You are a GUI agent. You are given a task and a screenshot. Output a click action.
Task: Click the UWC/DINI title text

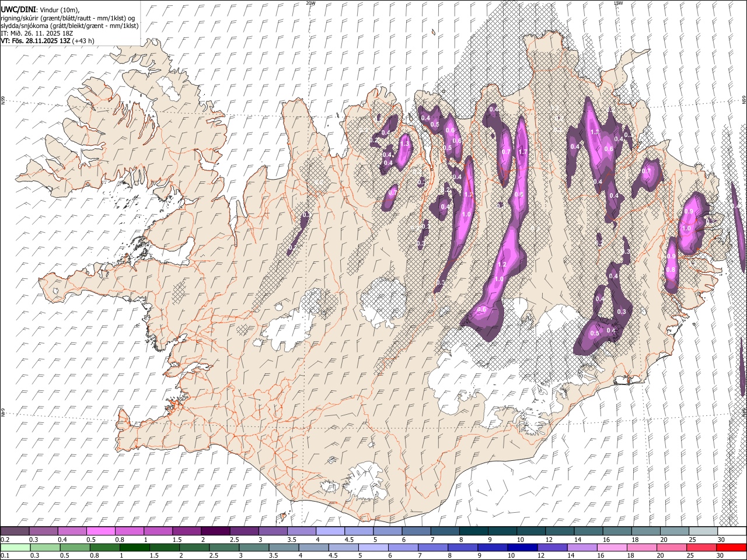click(x=18, y=9)
